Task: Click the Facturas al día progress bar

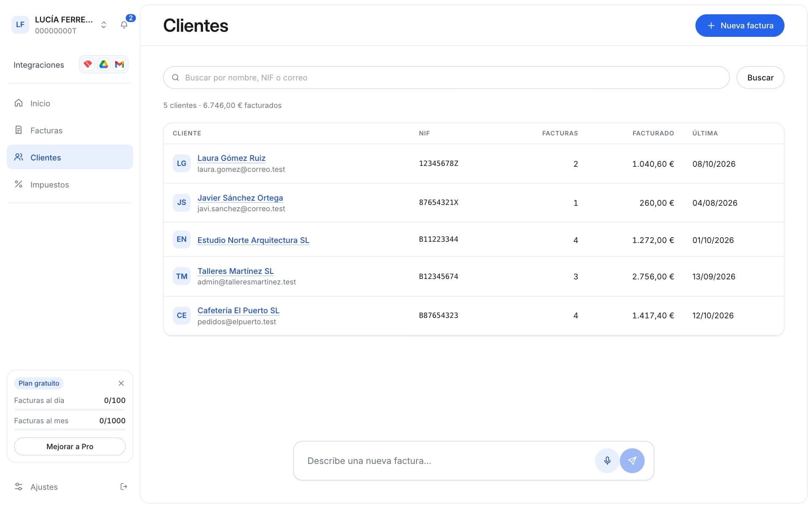Action: (70, 410)
